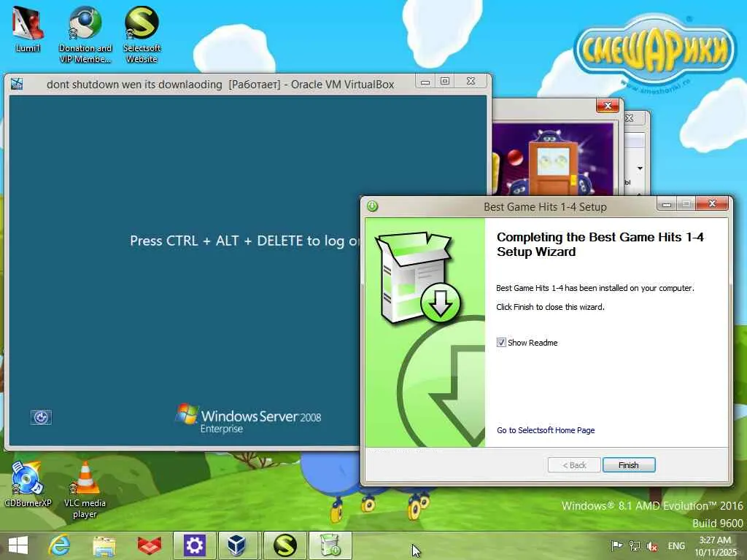Click the VirtualBox window title bar icon
This screenshot has height=560, width=747.
[17, 84]
